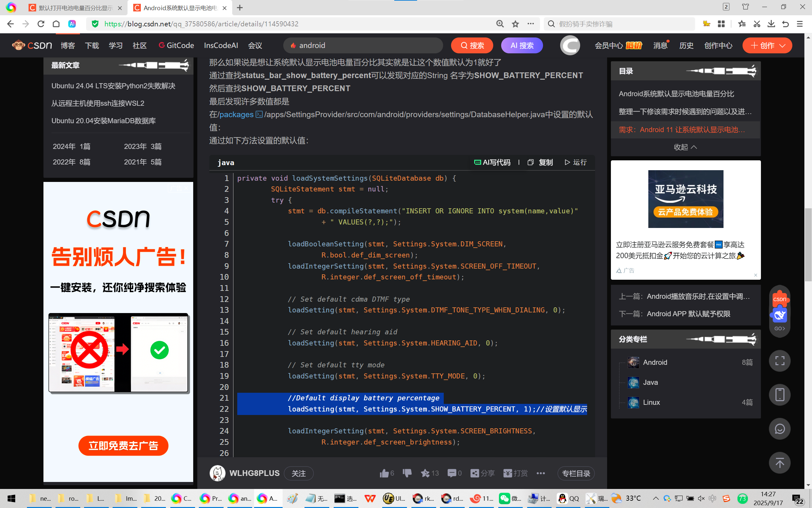Open a new browser tab
Image resolution: width=812 pixels, height=508 pixels.
pos(239,8)
